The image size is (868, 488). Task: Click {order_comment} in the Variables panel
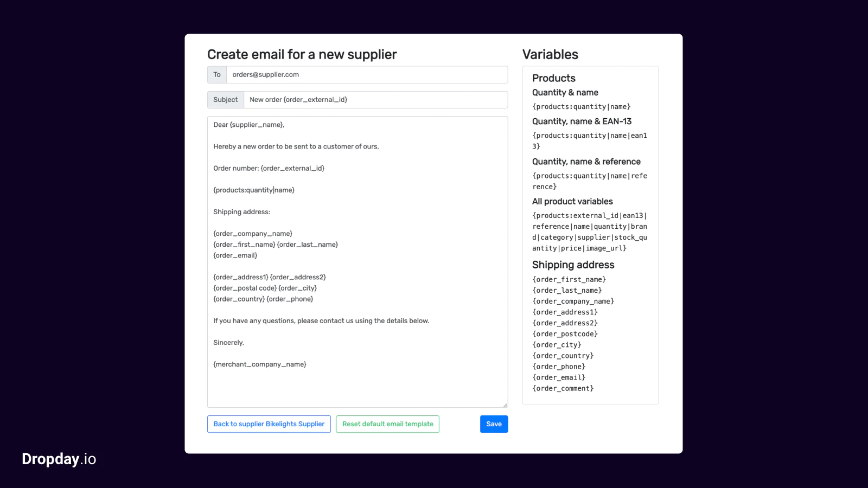click(563, 388)
